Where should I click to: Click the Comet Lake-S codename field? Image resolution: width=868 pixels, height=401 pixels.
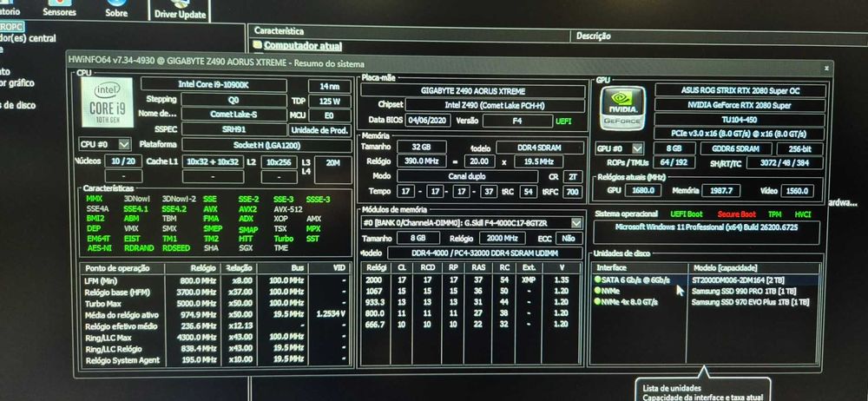pos(234,115)
